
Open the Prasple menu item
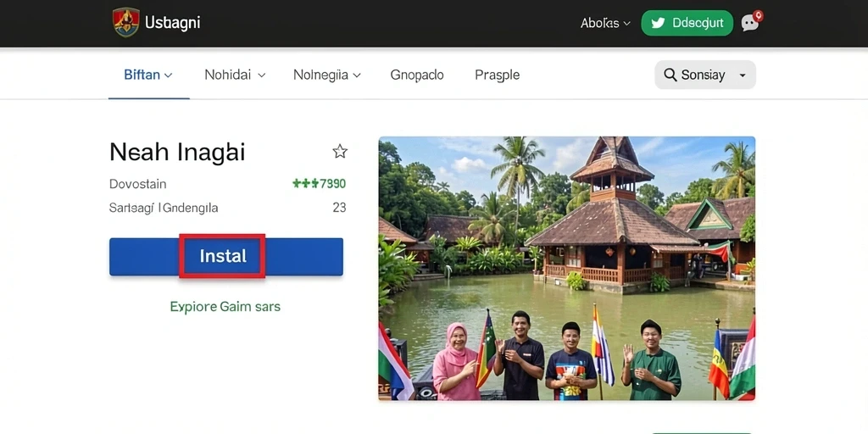(x=497, y=75)
